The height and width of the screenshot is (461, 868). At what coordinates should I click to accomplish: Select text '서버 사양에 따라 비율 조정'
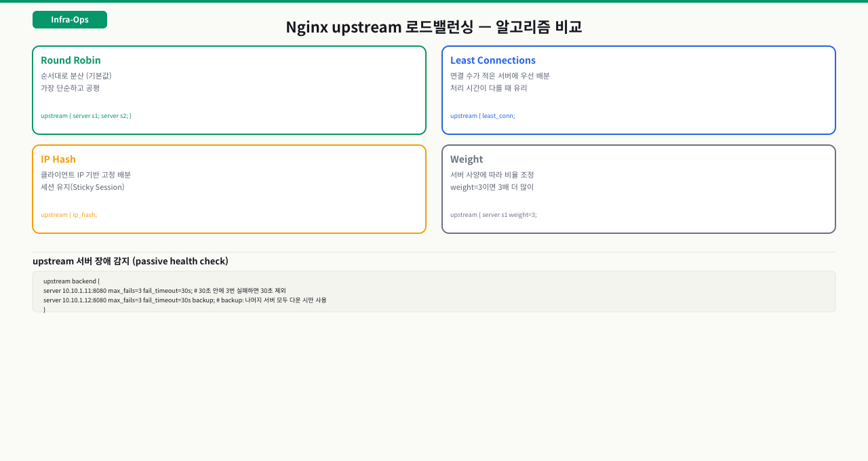(492, 175)
